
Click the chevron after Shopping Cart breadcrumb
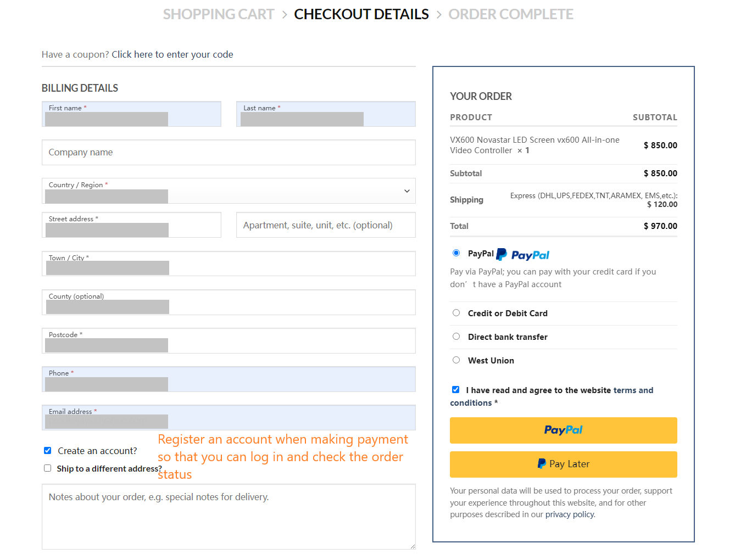click(x=285, y=15)
